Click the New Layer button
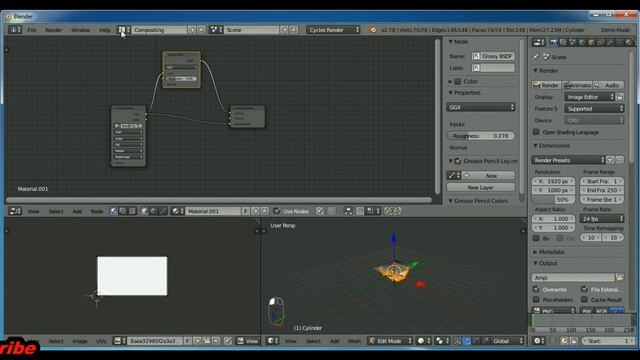The height and width of the screenshot is (360, 640). pos(481,187)
